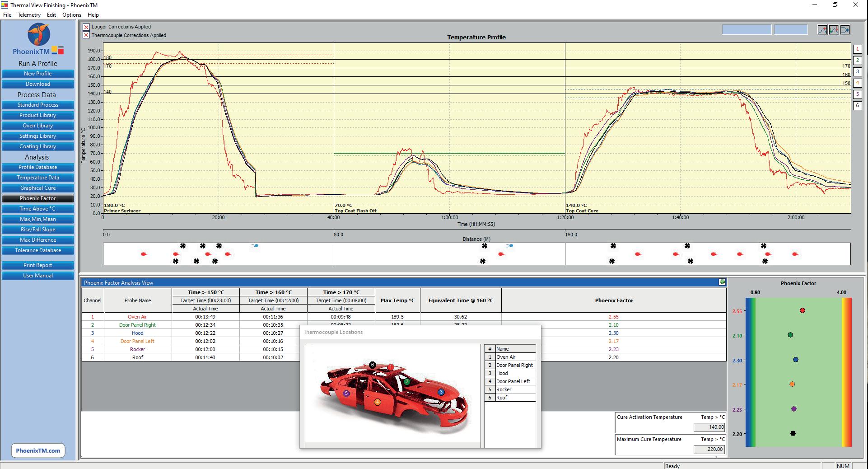
Task: Select the Oven Air probe row in the analysis table
Action: pyautogui.click(x=404, y=317)
